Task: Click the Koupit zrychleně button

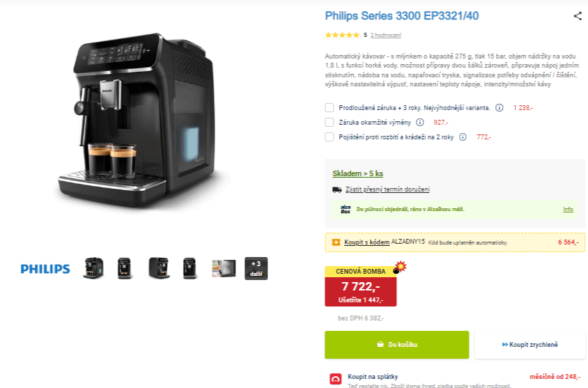Action: click(529, 345)
